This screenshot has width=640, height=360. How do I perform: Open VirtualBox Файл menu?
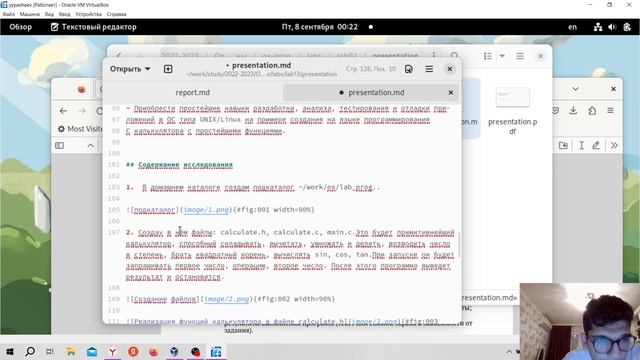[x=9, y=14]
